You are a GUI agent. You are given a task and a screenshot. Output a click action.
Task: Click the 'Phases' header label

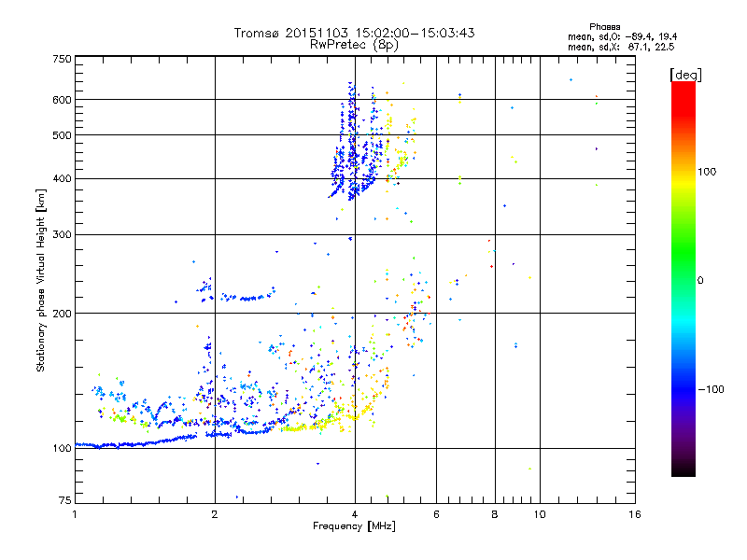click(604, 27)
